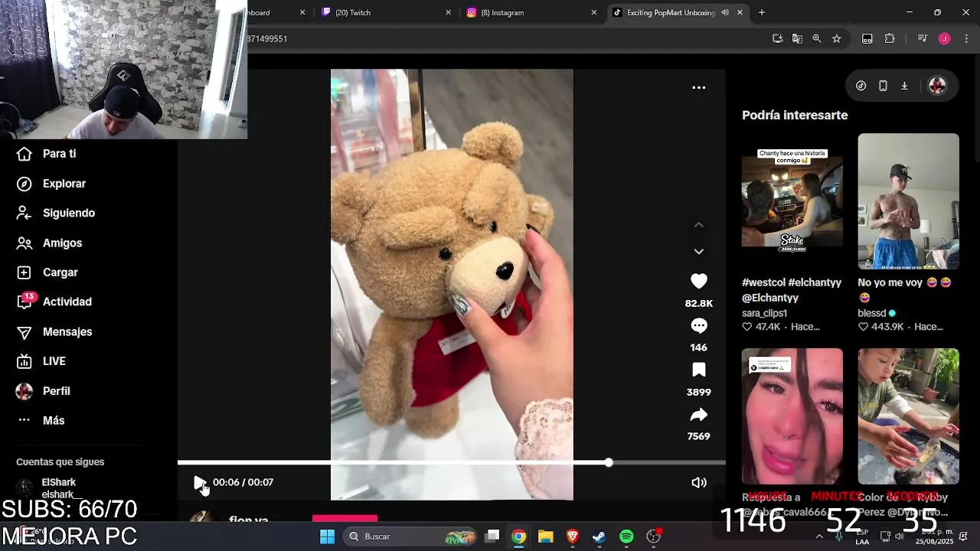Screen dimensions: 980x551
Task: Click the TikTok coin icon in top pill
Action: pos(861,86)
